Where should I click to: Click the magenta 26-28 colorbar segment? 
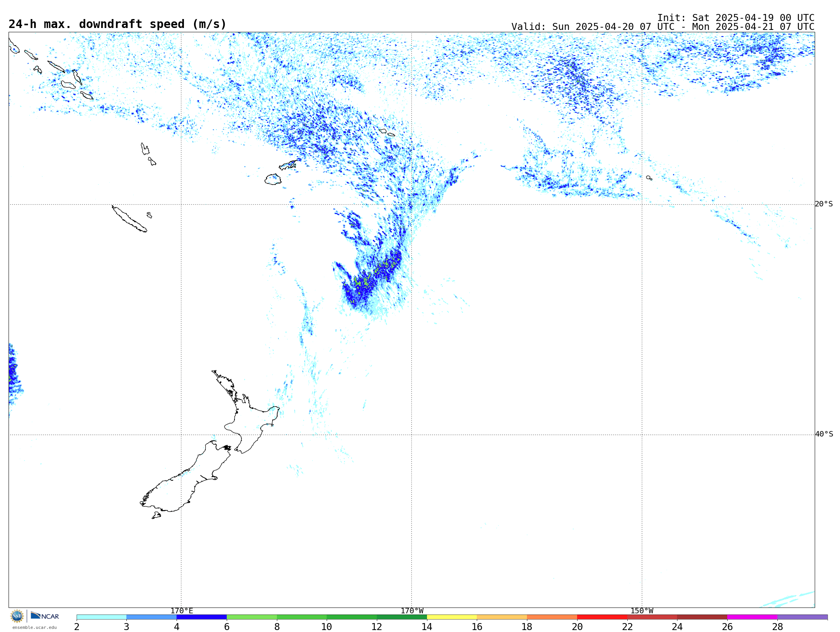pos(752,617)
